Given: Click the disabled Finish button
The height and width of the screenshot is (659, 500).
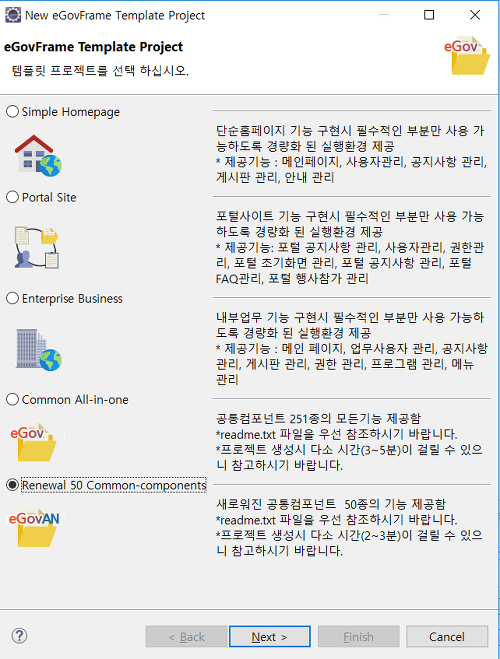Looking at the screenshot, I should [x=358, y=636].
